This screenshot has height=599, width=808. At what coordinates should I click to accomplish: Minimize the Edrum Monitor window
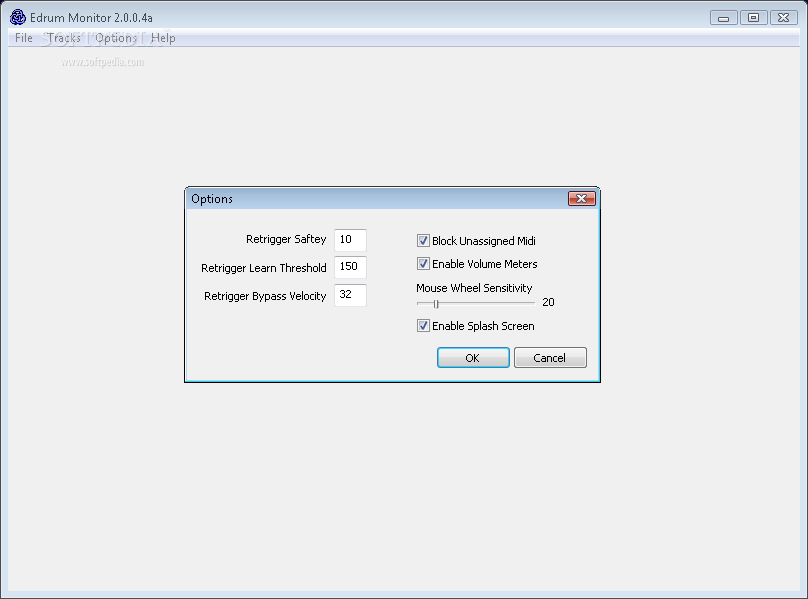click(x=723, y=18)
